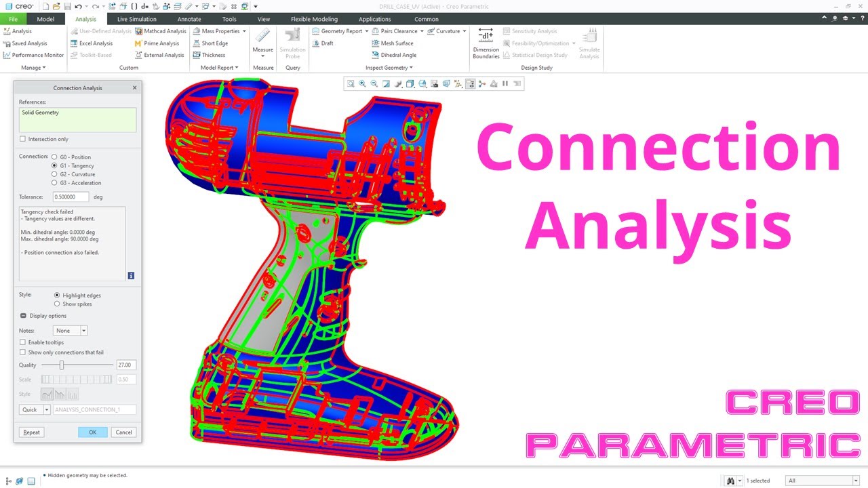
Task: Click the search binoculars icon in the status bar
Action: point(731,481)
